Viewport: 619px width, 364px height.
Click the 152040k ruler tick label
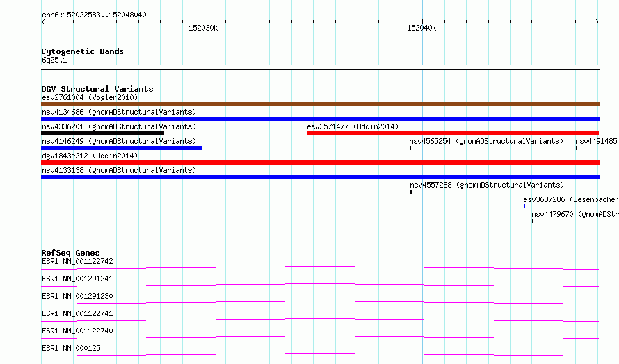421,28
